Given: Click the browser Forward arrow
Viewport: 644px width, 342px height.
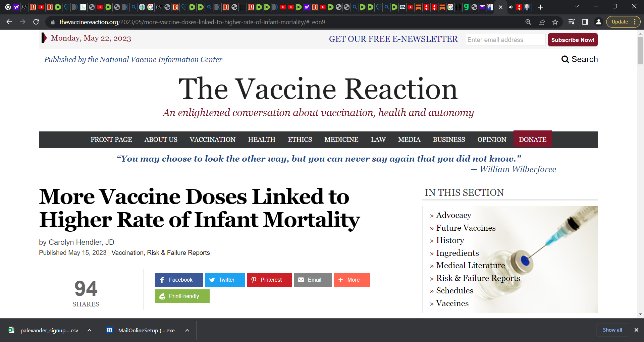Looking at the screenshot, I should click(x=22, y=22).
